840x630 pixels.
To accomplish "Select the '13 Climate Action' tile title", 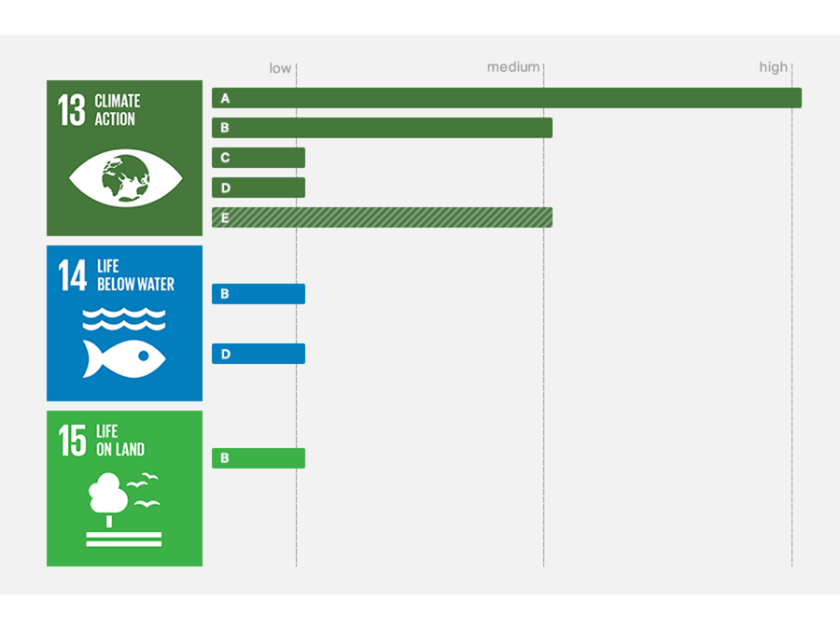I will pyautogui.click(x=99, y=110).
